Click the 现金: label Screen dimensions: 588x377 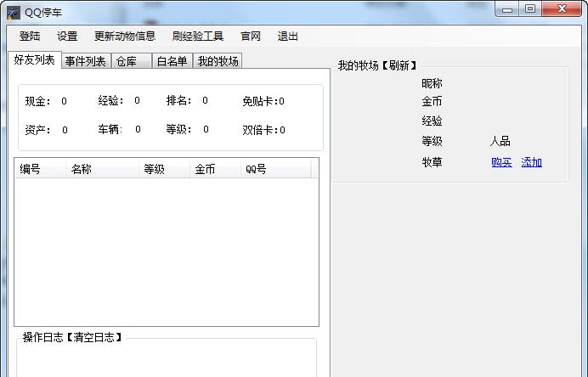click(38, 101)
